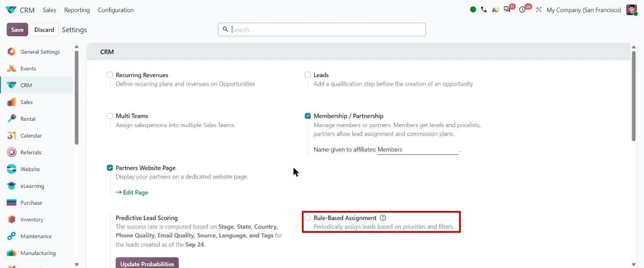This screenshot has height=268, width=644.
Task: Open the conversations messages icon
Action: click(507, 10)
